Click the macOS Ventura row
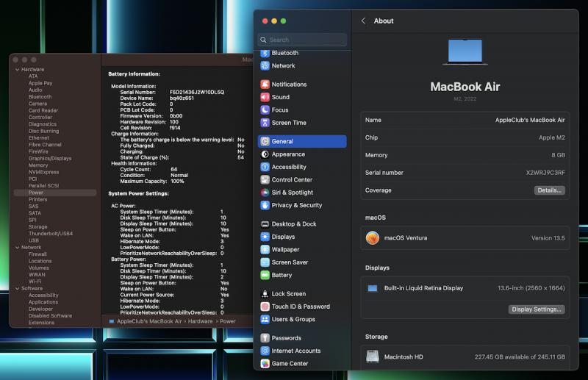This screenshot has height=380, width=588. [465, 238]
